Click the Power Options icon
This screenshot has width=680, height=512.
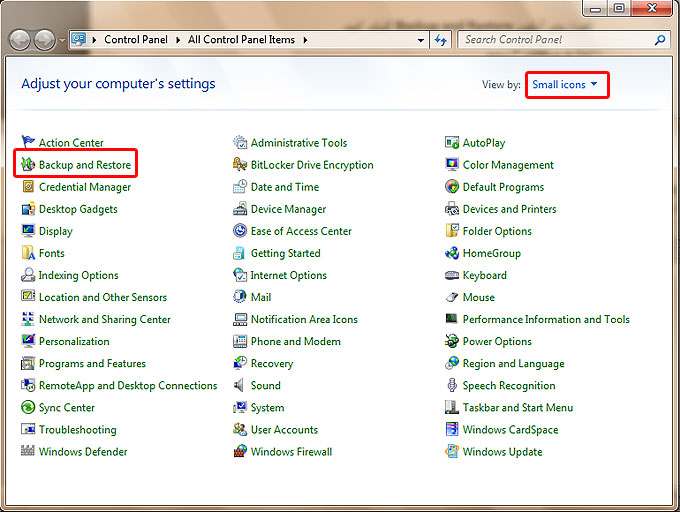tap(452, 342)
